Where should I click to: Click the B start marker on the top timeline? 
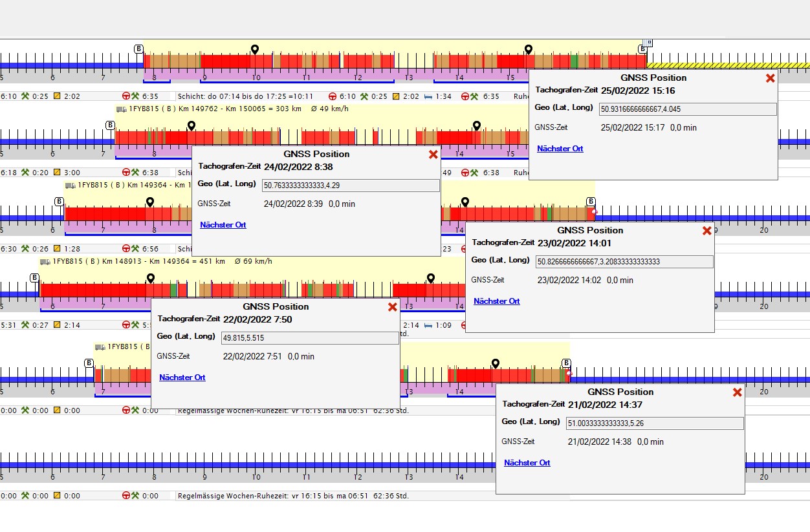pos(138,49)
